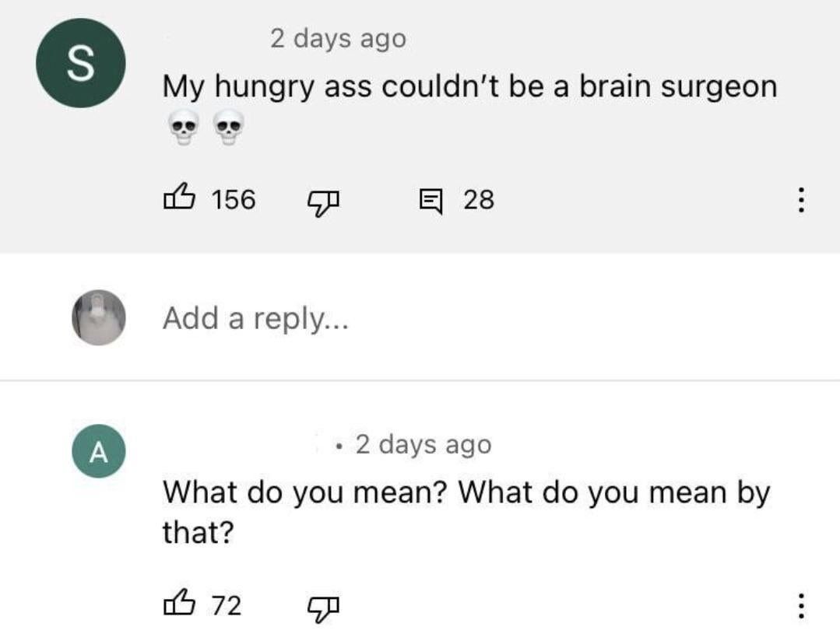
Task: Click the green S profile avatar
Action: pos(81,63)
